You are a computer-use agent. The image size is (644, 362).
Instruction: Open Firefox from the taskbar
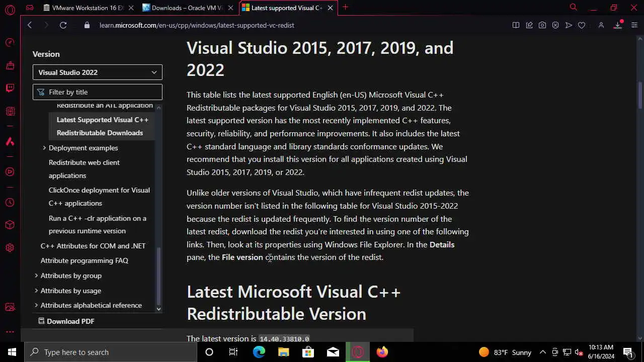tap(382, 352)
